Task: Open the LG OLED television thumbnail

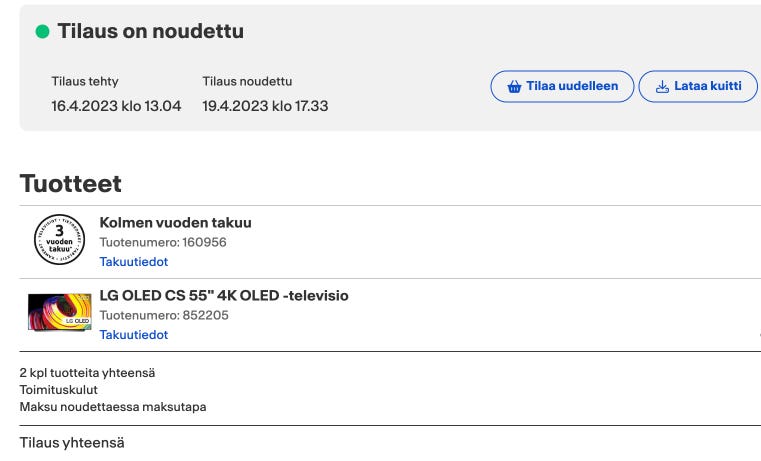Action: (x=59, y=313)
